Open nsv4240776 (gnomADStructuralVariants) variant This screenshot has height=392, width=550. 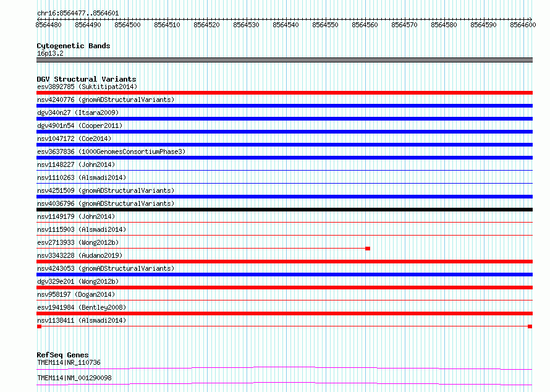[106, 100]
